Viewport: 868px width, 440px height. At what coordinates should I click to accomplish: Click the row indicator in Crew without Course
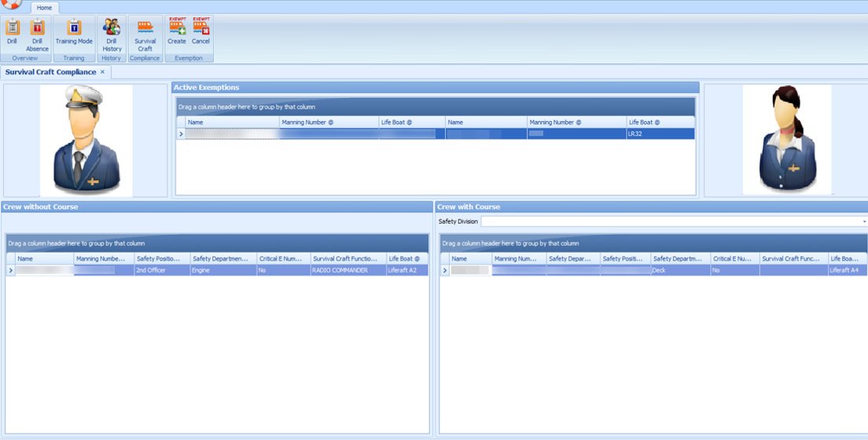pyautogui.click(x=10, y=271)
